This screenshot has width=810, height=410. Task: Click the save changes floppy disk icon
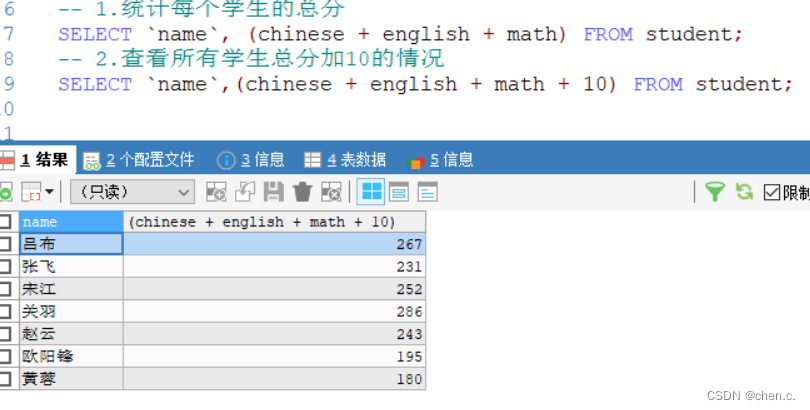point(274,192)
